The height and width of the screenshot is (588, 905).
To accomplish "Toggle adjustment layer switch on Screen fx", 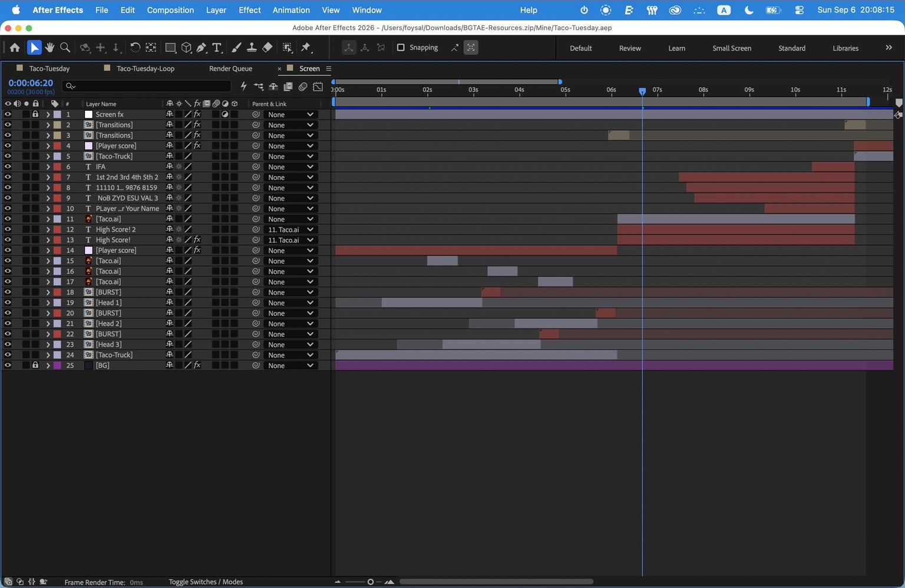I will [x=225, y=114].
